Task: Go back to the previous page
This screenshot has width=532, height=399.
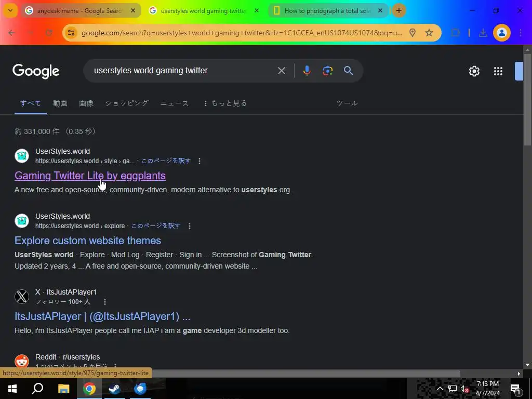Action: click(11, 33)
